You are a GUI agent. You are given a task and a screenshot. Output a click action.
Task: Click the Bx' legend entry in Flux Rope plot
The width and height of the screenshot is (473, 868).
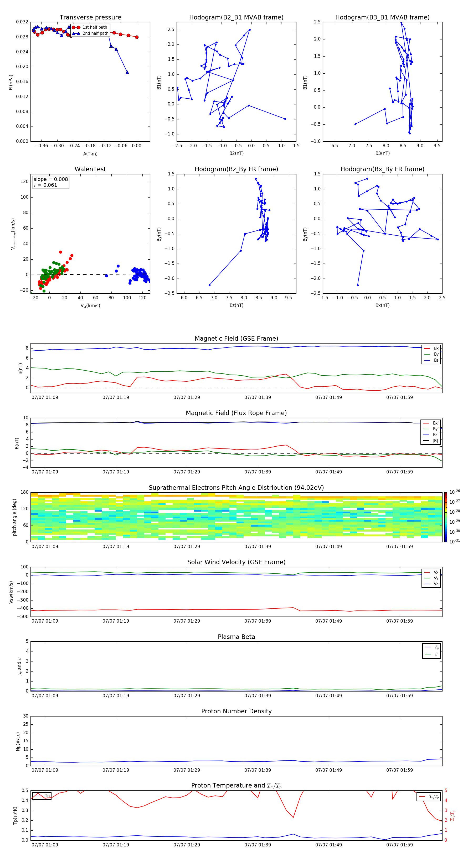tap(431, 423)
